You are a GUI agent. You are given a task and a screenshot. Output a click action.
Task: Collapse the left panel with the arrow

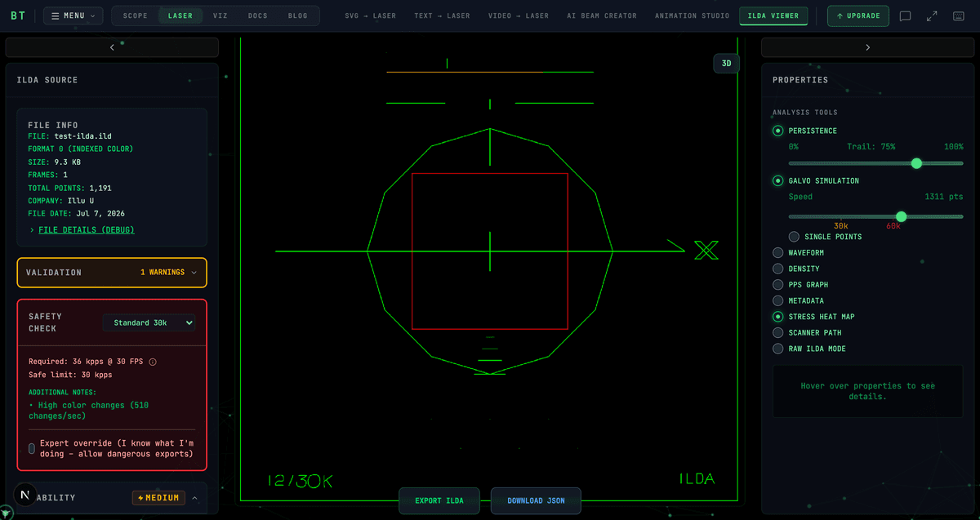(x=112, y=47)
